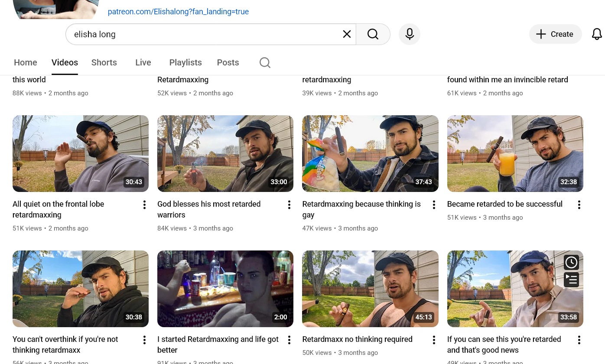Click the '84K views • 3 months ago' text
The height and width of the screenshot is (364, 605).
point(195,228)
